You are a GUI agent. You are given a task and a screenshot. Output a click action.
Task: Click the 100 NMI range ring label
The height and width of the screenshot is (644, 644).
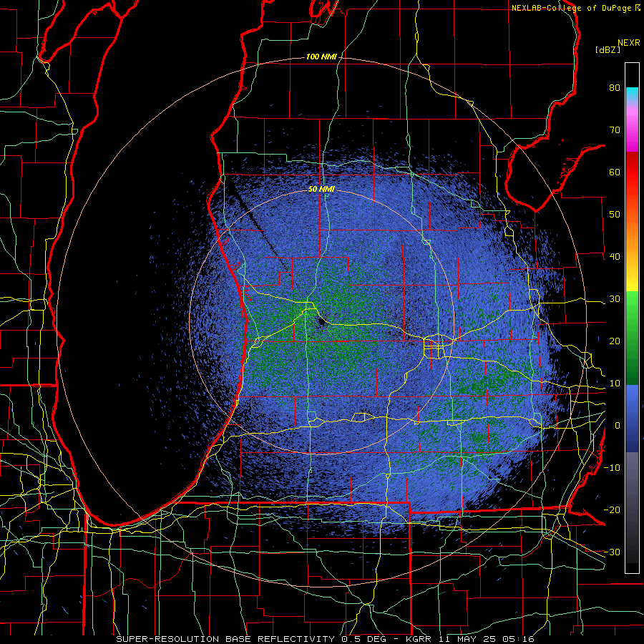coord(321,57)
